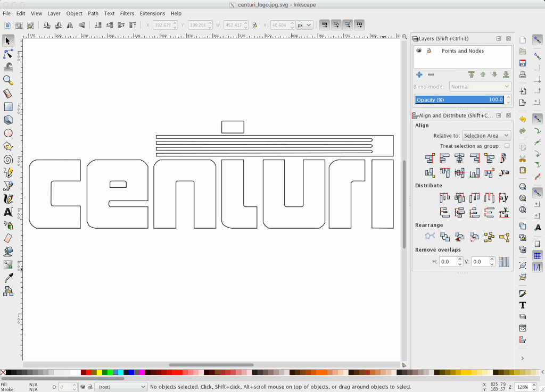Select the Rectangle tool
This screenshot has height=392, width=545.
[8, 106]
